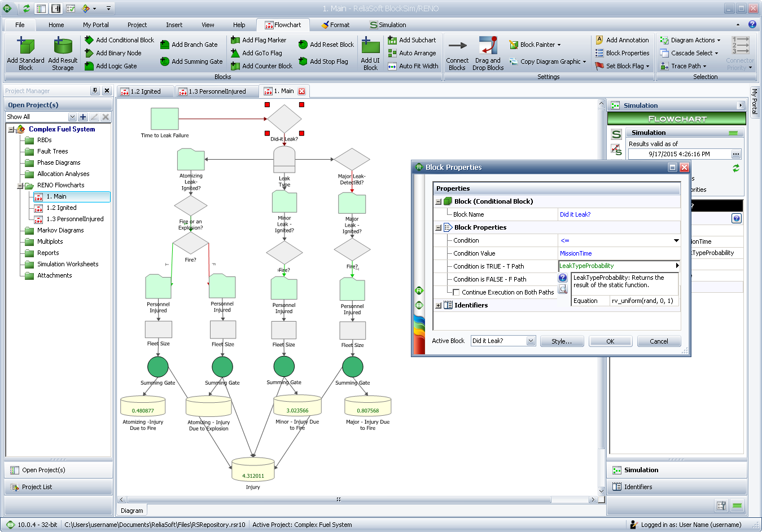
Task: Click the Connect Blocks arrow tool
Action: click(457, 46)
